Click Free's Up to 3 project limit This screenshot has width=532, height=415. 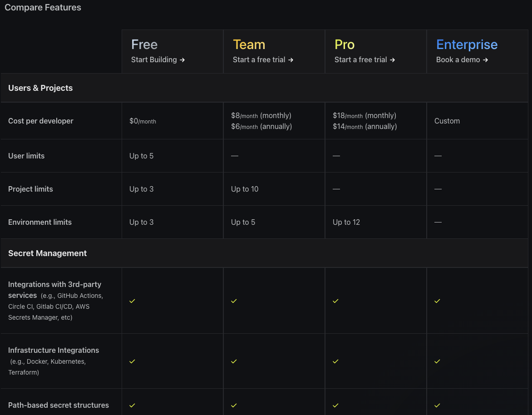(x=142, y=189)
